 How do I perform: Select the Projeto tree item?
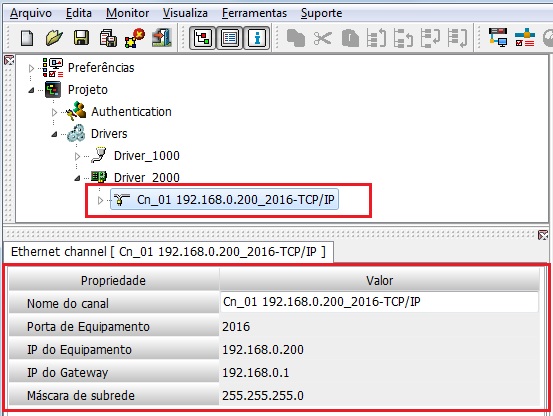87,90
